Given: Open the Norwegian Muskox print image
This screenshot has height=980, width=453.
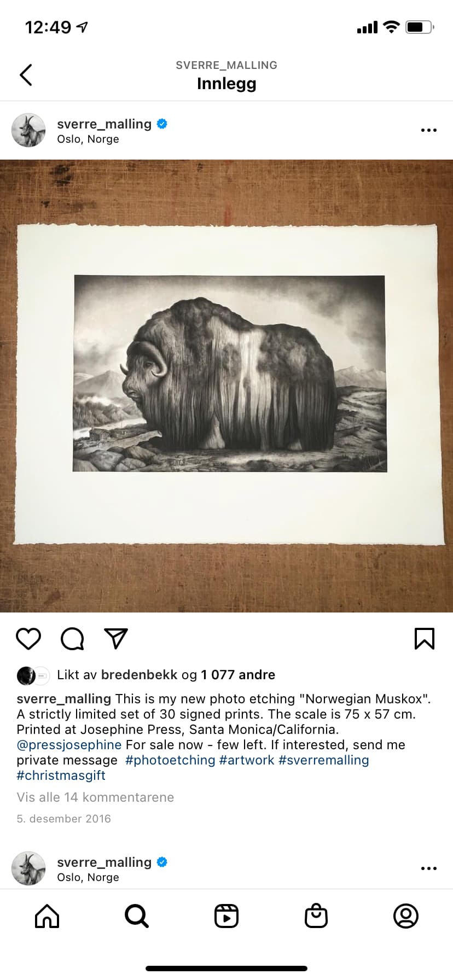Looking at the screenshot, I should click(x=226, y=386).
